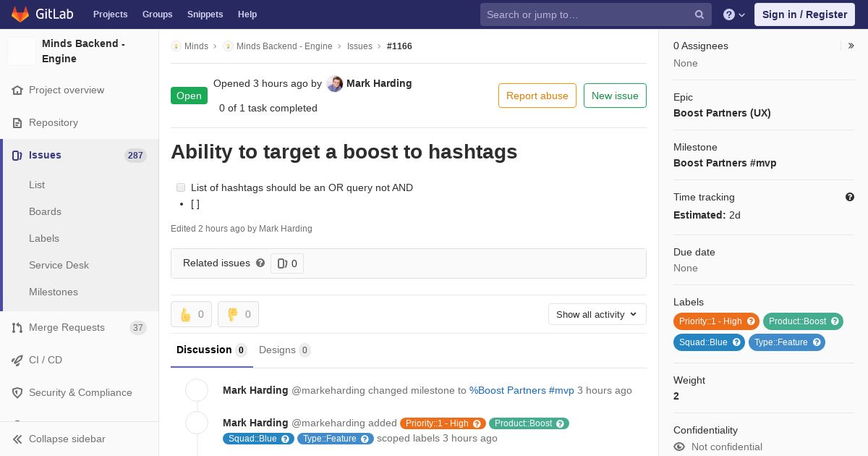This screenshot has height=456, width=868.
Task: Open Merge Requests in sidebar
Action: 67,328
